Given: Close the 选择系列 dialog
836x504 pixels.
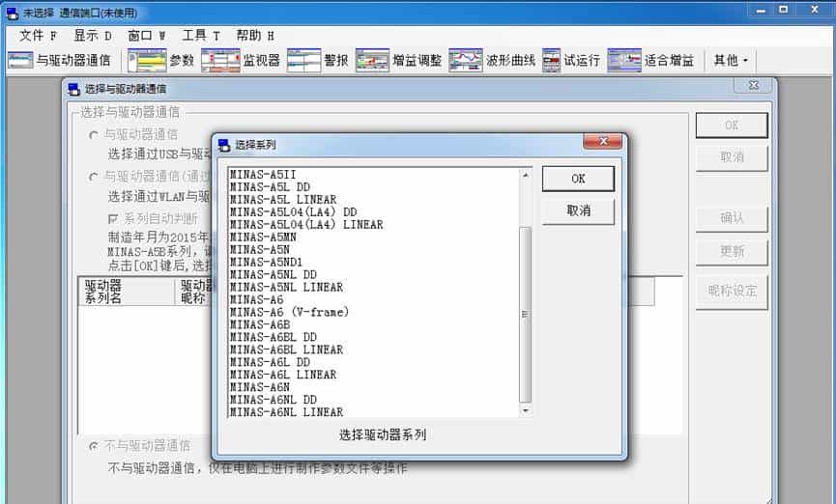Looking at the screenshot, I should pos(603,141).
